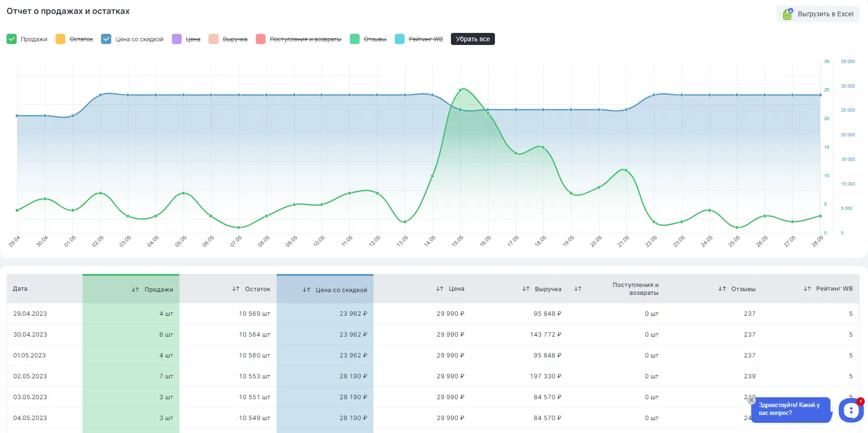Image resolution: width=868 pixels, height=433 pixels.
Task: Click the Рейтинг WB column header label
Action: point(834,288)
